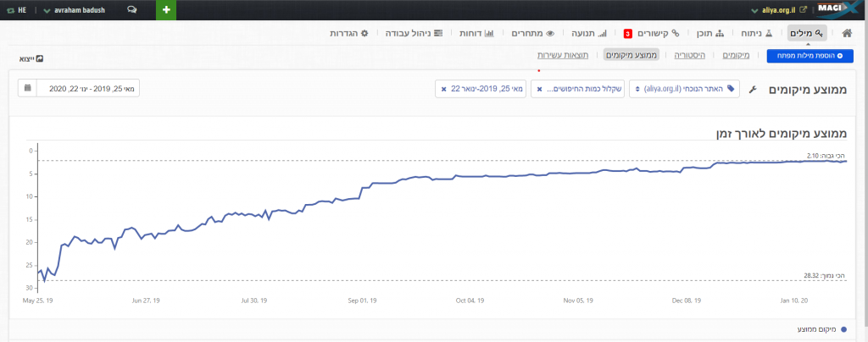Screen dimensions: 868x342
Task: Click the May 25, 19 axis label
Action: point(37,301)
